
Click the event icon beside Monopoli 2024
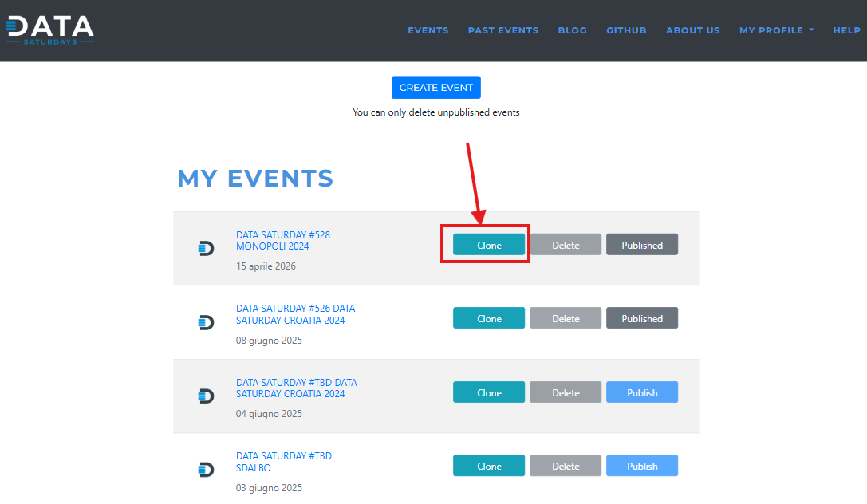[207, 249]
